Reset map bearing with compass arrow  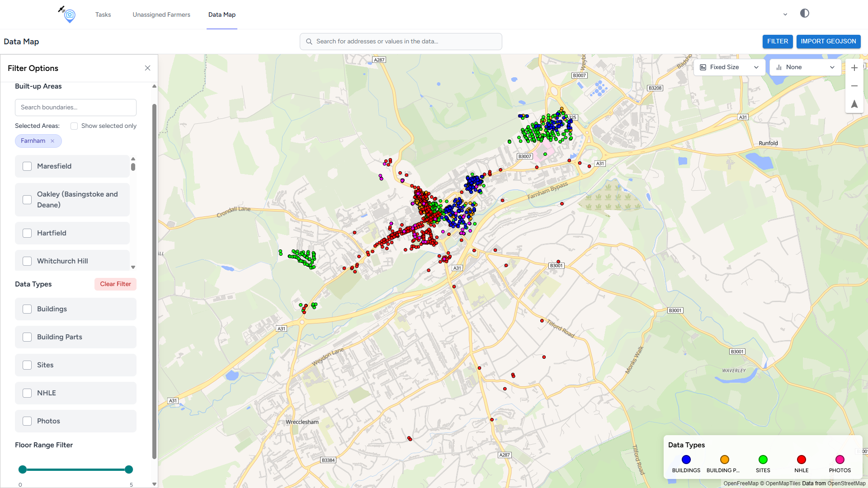pyautogui.click(x=854, y=104)
